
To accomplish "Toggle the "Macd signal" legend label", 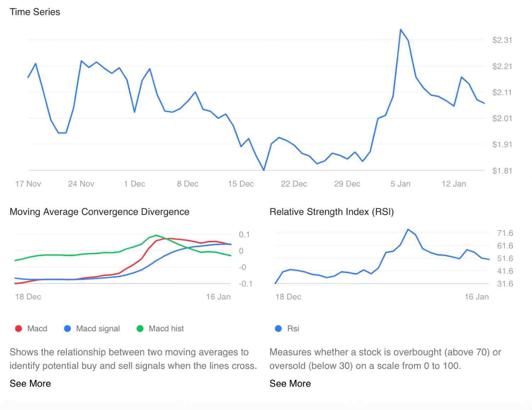I will [x=98, y=329].
